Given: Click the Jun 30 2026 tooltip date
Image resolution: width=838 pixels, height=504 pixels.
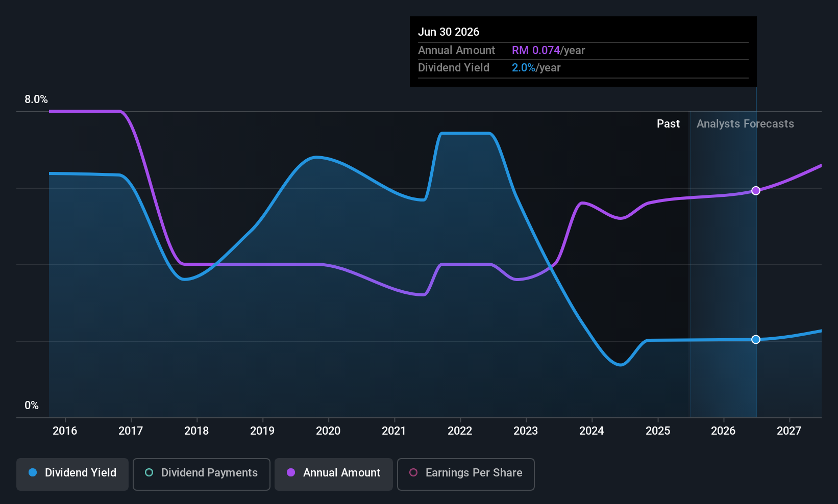Looking at the screenshot, I should point(449,32).
